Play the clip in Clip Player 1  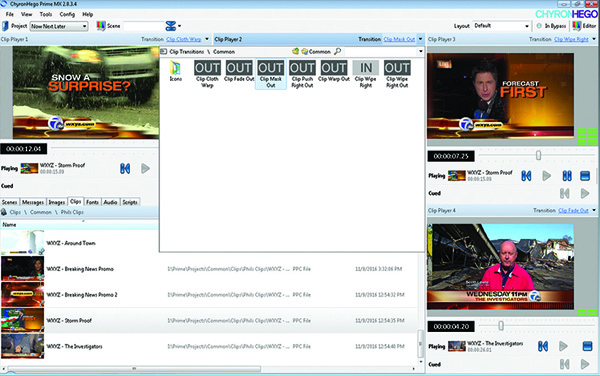[x=145, y=168]
